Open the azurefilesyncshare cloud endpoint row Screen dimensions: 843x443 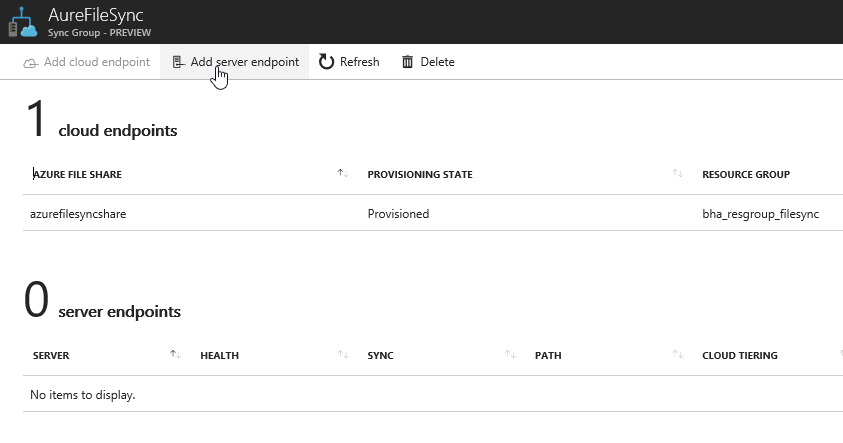click(x=79, y=214)
